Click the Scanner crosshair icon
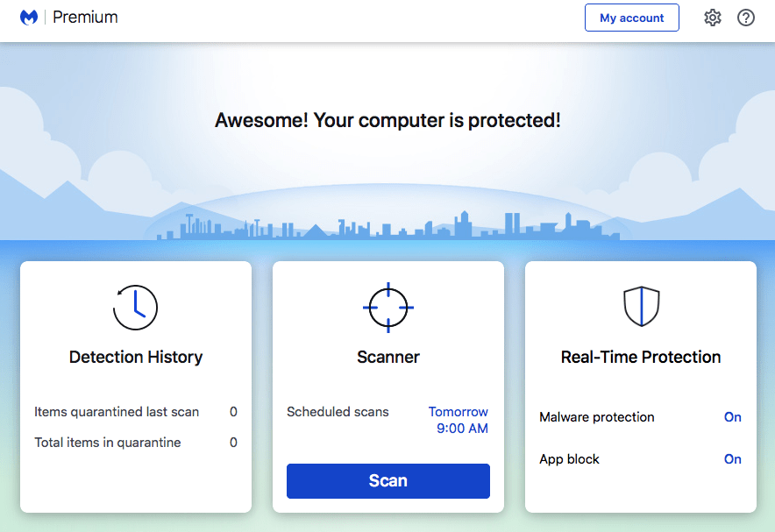Viewport: 775px width, 532px height. [388, 308]
